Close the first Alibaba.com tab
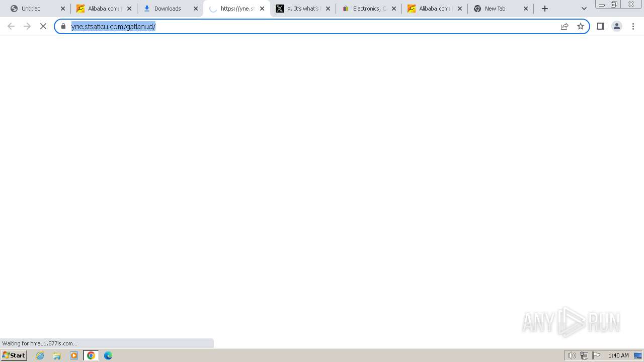Image resolution: width=644 pixels, height=362 pixels. 129,9
